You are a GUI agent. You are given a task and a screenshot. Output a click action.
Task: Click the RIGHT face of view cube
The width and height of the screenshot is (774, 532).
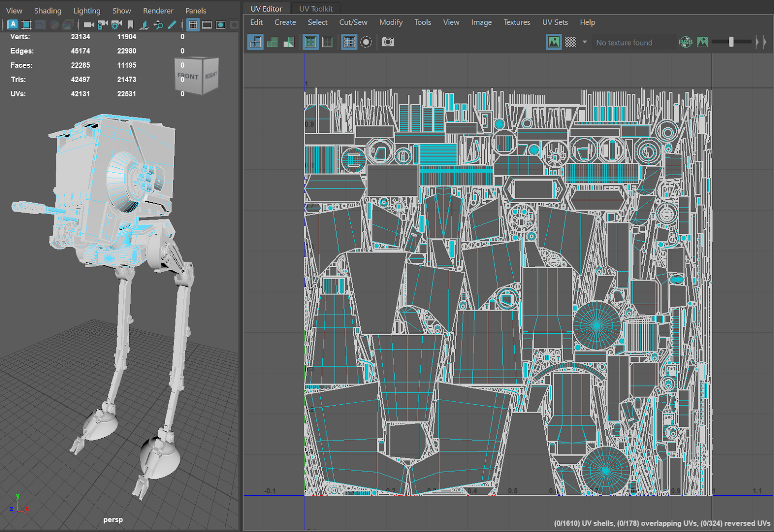(x=211, y=75)
